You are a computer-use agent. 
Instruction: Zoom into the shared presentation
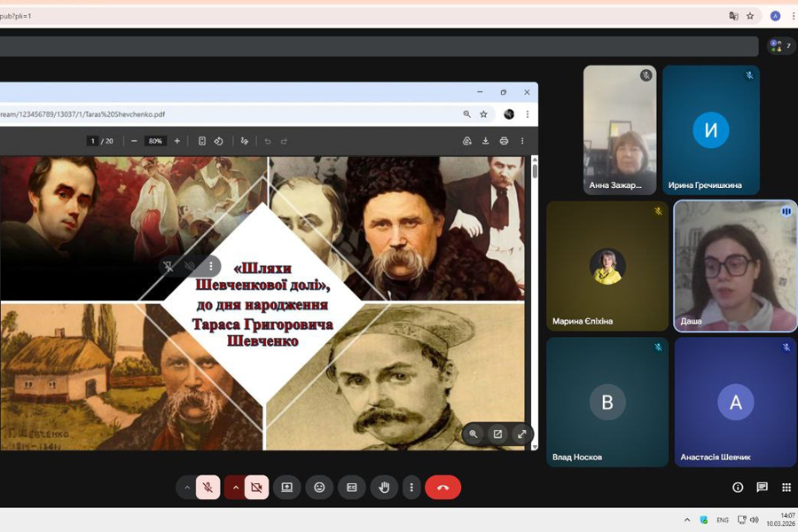click(473, 434)
